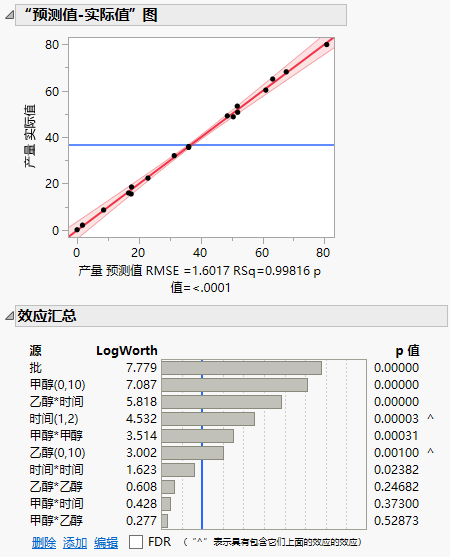Click the LogWorth bar for 批

tap(242, 368)
